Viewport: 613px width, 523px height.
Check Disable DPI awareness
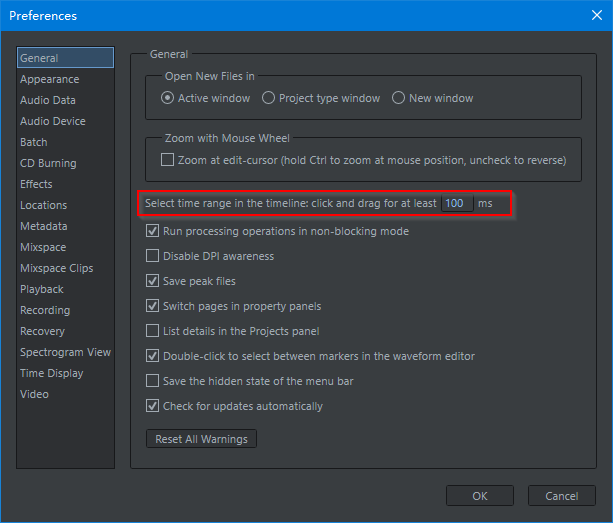point(153,256)
